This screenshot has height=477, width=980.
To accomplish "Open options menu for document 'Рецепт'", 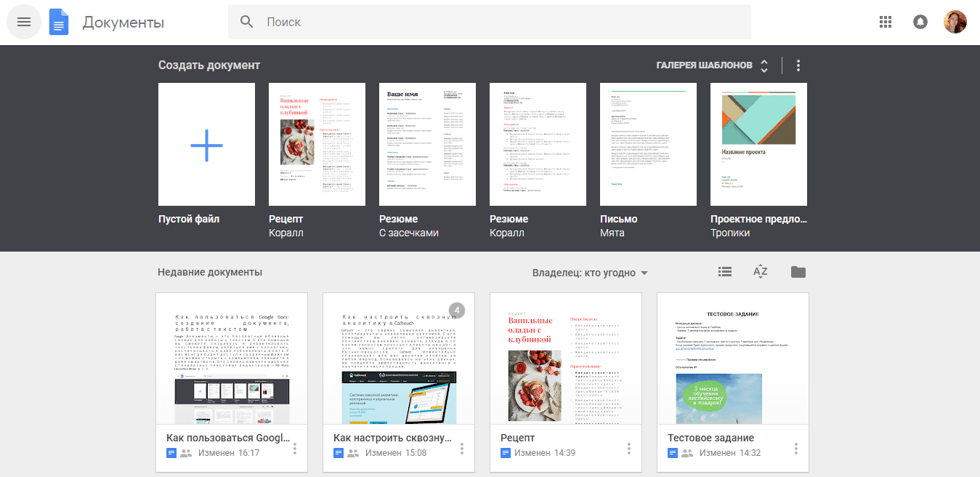I will tap(628, 449).
